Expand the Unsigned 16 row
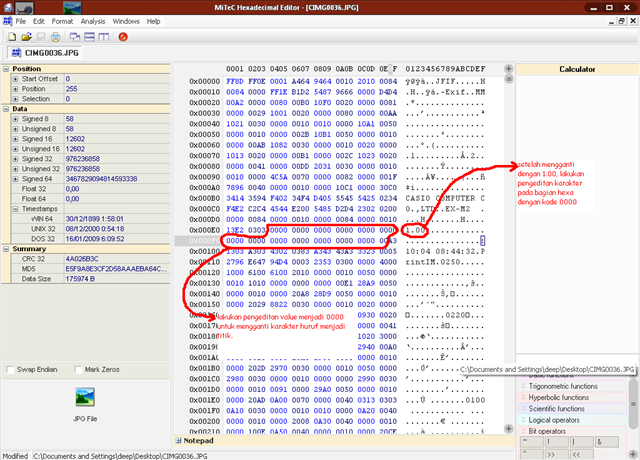The width and height of the screenshot is (640, 460). [x=16, y=149]
